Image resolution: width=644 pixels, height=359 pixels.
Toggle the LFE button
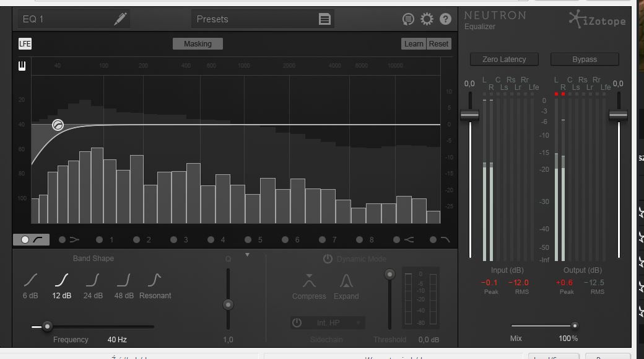25,43
